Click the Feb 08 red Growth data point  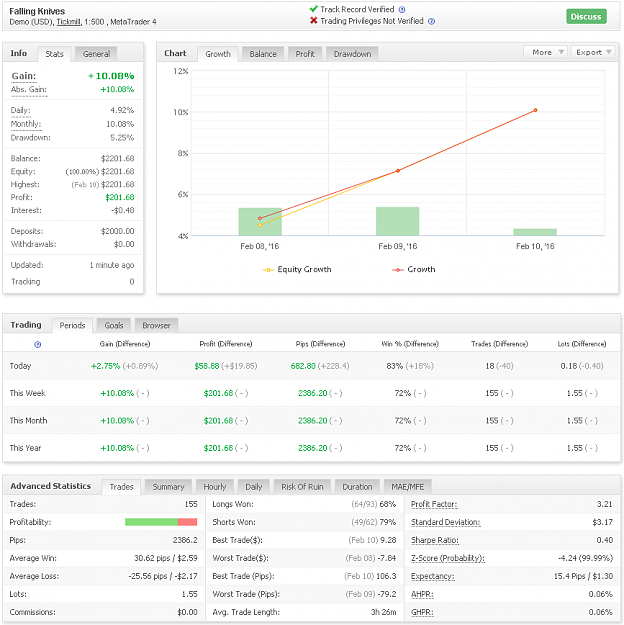click(260, 218)
